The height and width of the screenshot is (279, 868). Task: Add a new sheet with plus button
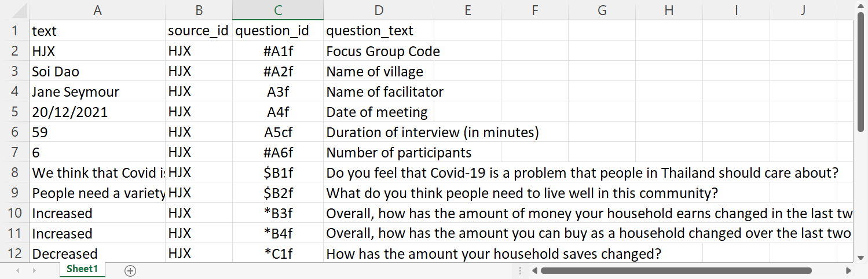click(x=130, y=270)
